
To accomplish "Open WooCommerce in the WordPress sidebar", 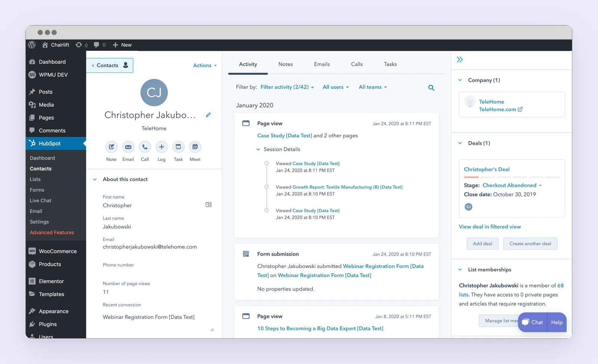I will [x=56, y=251].
